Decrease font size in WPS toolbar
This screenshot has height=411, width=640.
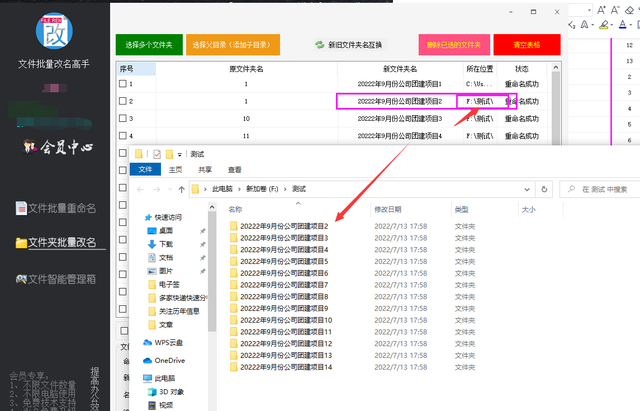[615, 10]
